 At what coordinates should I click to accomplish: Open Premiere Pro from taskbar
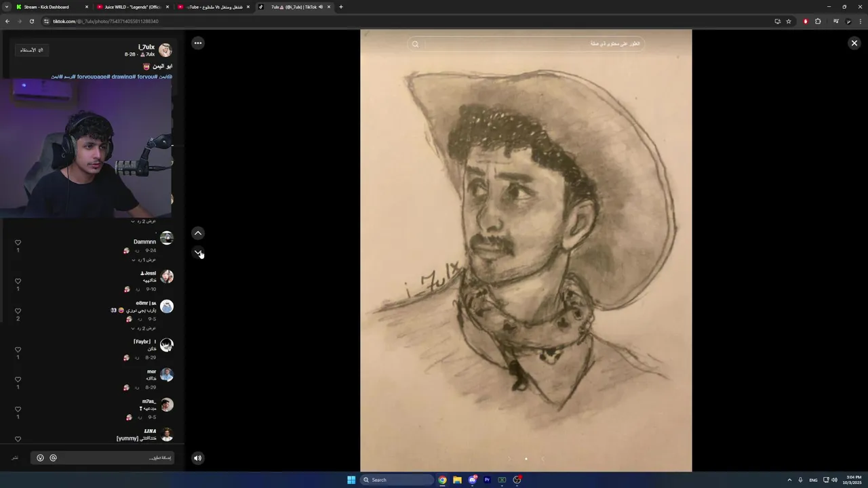coord(487,480)
